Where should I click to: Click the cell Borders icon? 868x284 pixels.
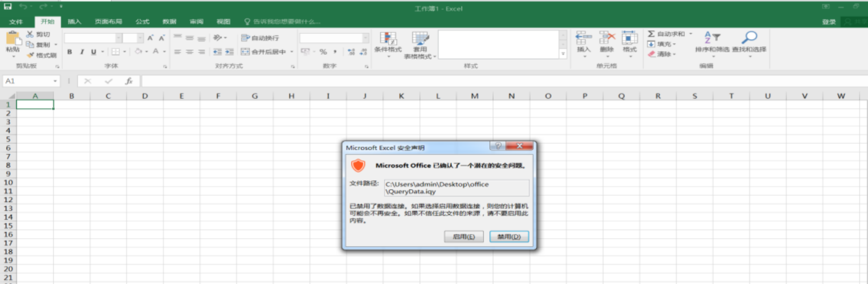(x=116, y=52)
